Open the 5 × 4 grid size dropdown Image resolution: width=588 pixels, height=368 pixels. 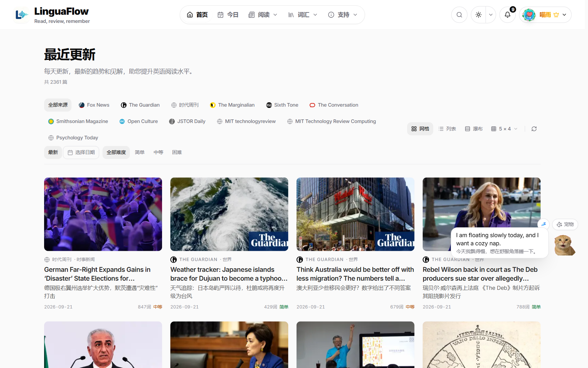[x=504, y=129]
